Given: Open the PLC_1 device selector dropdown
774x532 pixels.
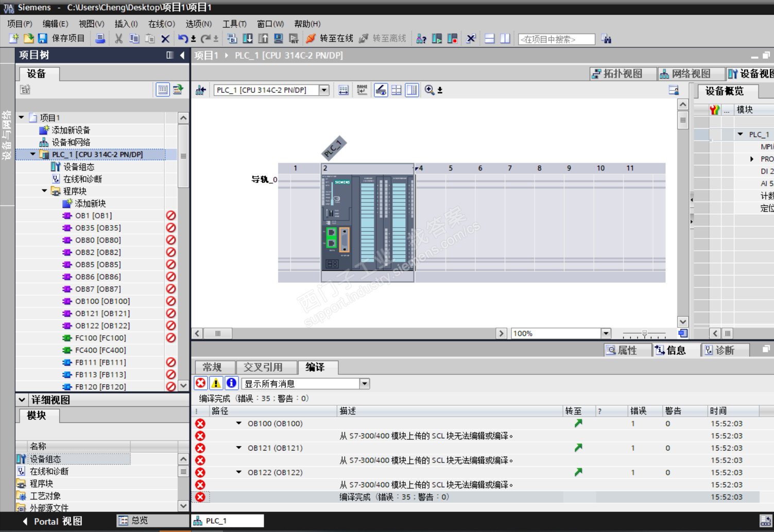Looking at the screenshot, I should coord(324,90).
